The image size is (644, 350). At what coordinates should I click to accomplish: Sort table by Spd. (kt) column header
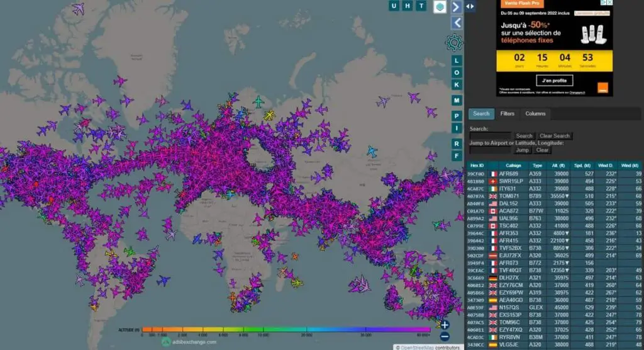point(582,166)
